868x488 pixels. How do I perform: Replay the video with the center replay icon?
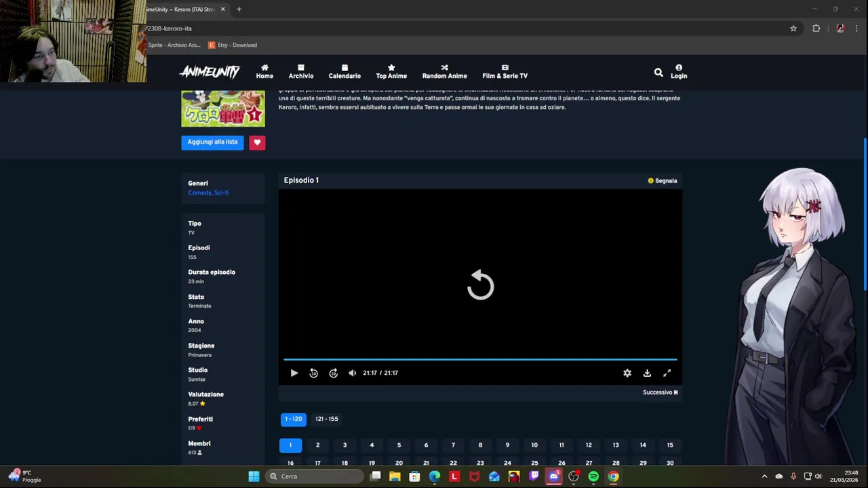(480, 285)
